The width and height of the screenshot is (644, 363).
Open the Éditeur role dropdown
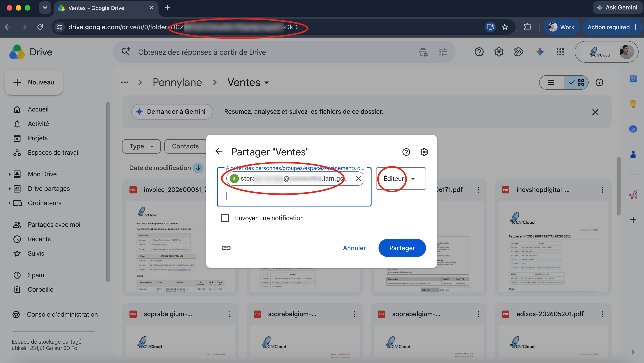401,179
